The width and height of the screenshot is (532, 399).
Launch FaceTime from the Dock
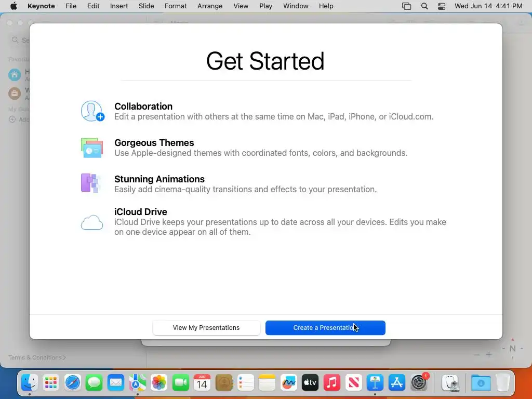180,383
